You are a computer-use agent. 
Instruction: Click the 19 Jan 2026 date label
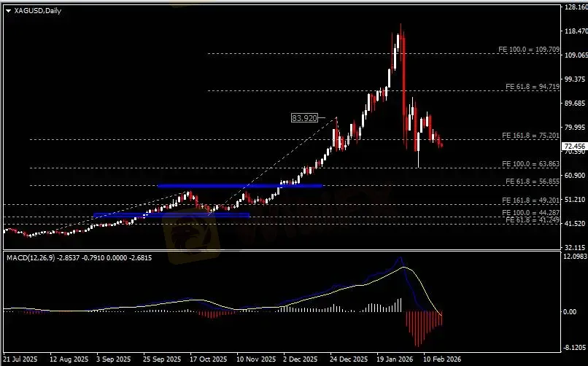point(395,359)
